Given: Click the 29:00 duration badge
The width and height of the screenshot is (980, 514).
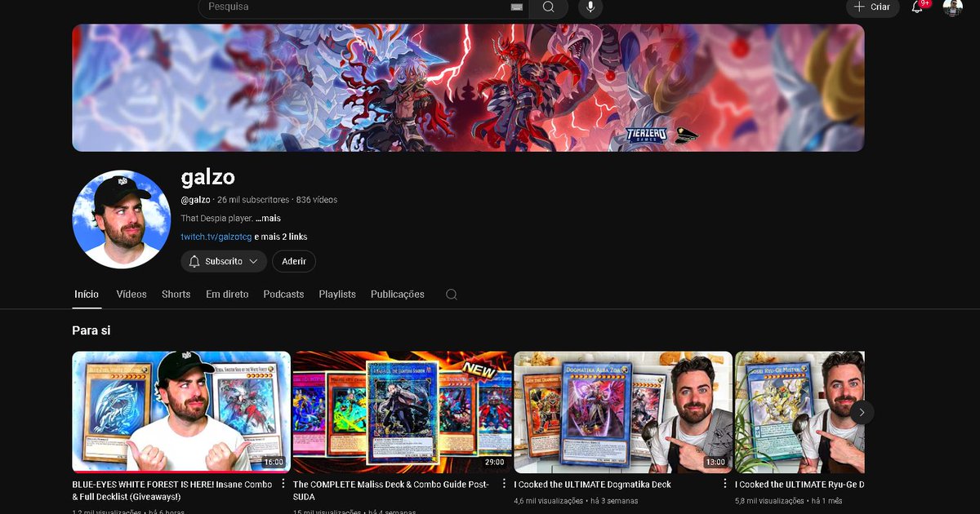Looking at the screenshot, I should tap(494, 463).
